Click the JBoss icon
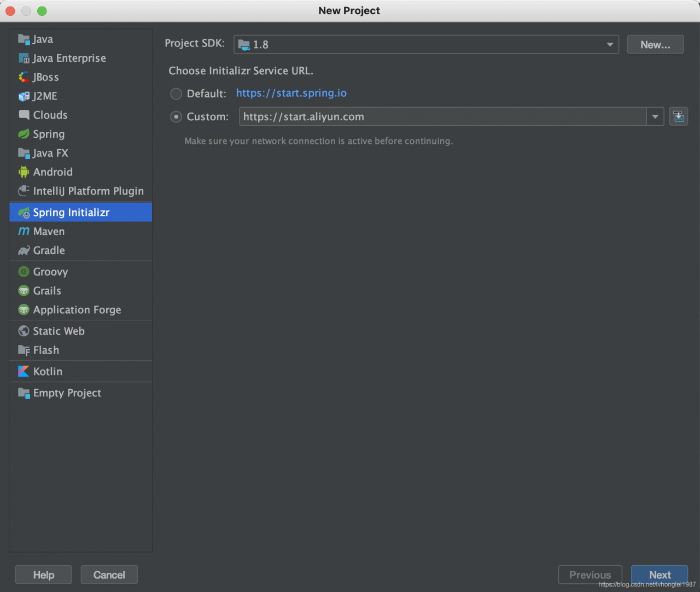 pyautogui.click(x=24, y=77)
